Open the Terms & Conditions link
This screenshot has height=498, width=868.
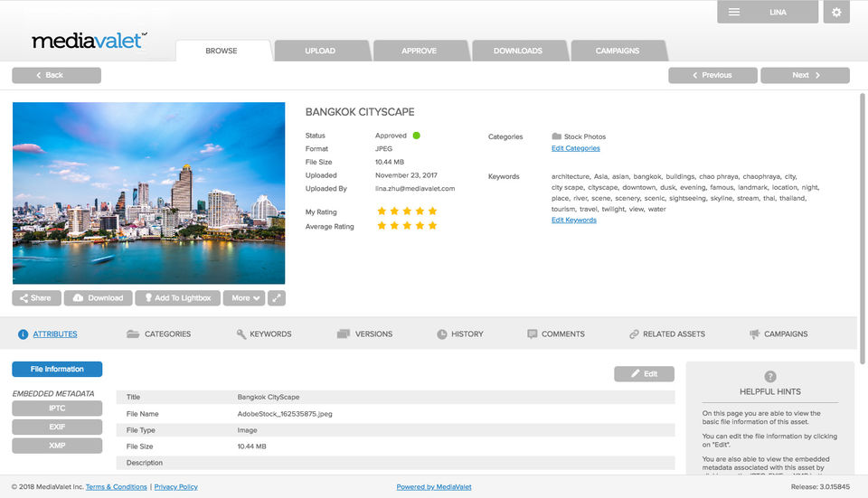(117, 487)
